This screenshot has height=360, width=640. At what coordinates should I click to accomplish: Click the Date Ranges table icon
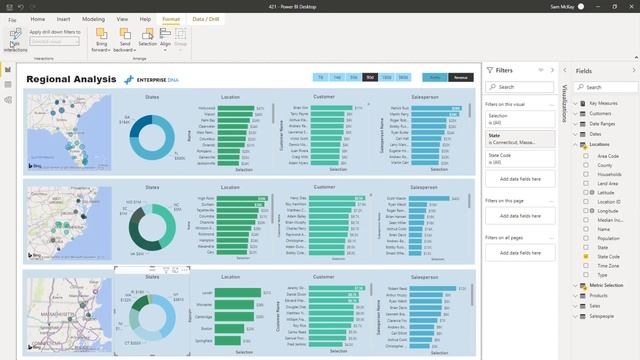point(583,124)
